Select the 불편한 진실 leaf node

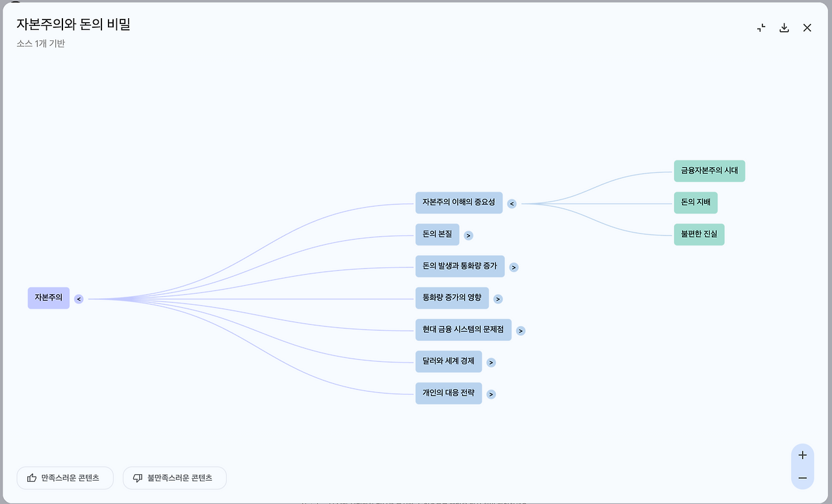[x=699, y=234]
